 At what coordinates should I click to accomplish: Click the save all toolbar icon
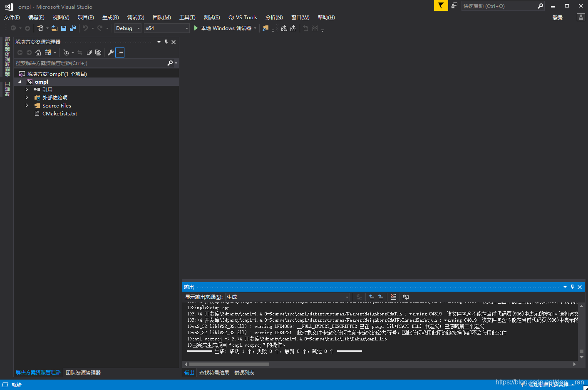[73, 28]
